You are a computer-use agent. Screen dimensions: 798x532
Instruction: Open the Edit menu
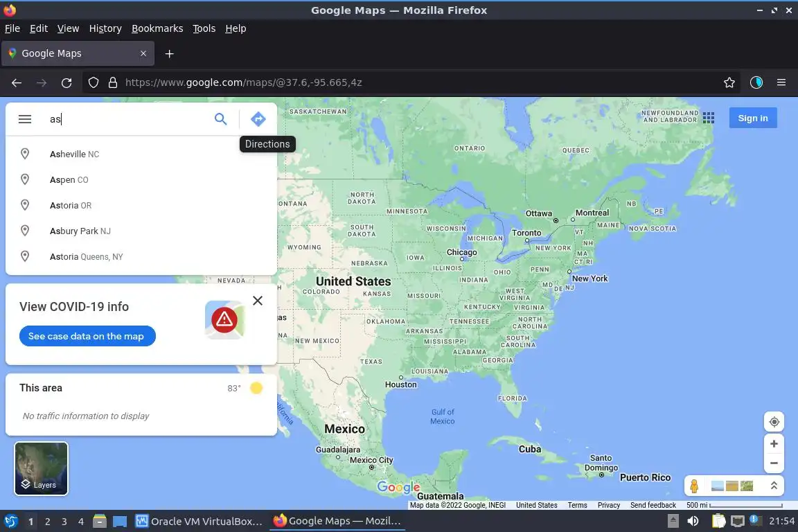pyautogui.click(x=39, y=28)
